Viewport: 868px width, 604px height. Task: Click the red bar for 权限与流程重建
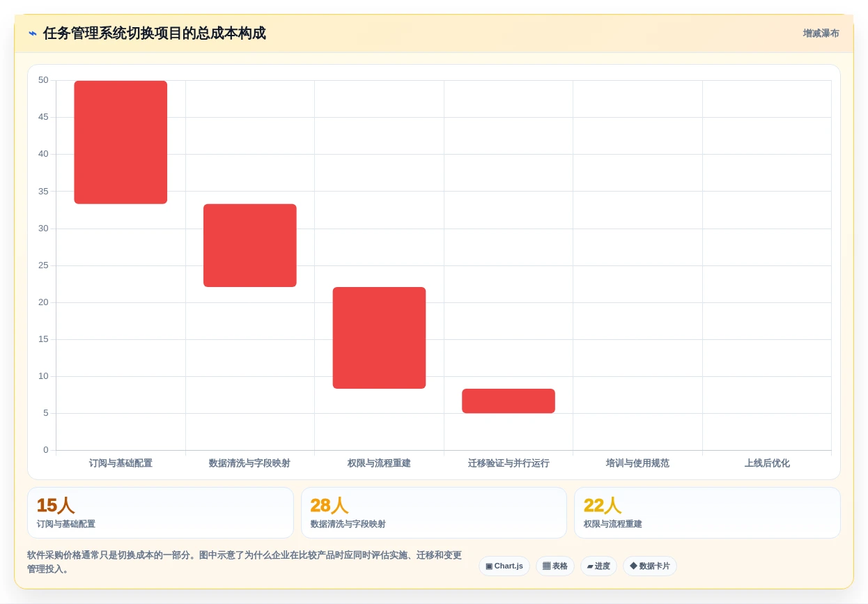tap(379, 338)
